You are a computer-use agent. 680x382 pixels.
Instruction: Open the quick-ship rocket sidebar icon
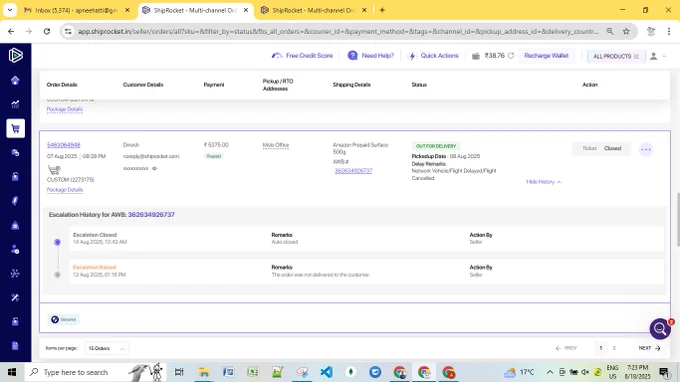pyautogui.click(x=15, y=201)
